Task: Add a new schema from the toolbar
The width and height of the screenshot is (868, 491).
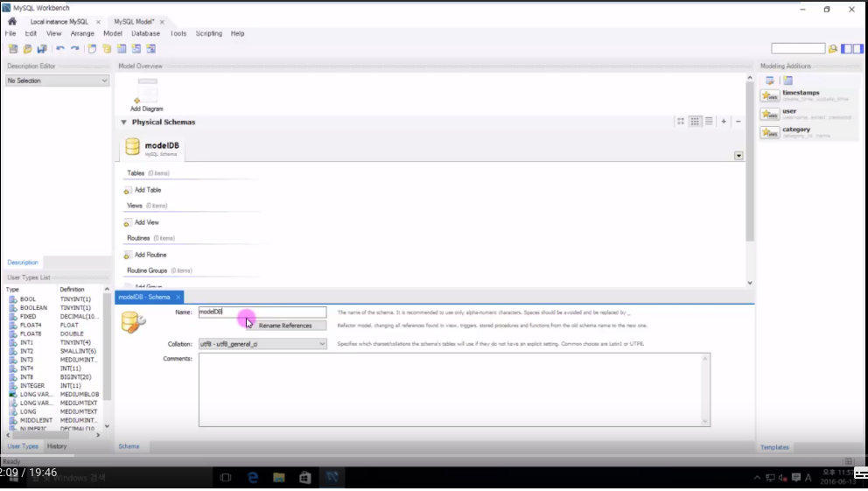Action: click(x=107, y=49)
